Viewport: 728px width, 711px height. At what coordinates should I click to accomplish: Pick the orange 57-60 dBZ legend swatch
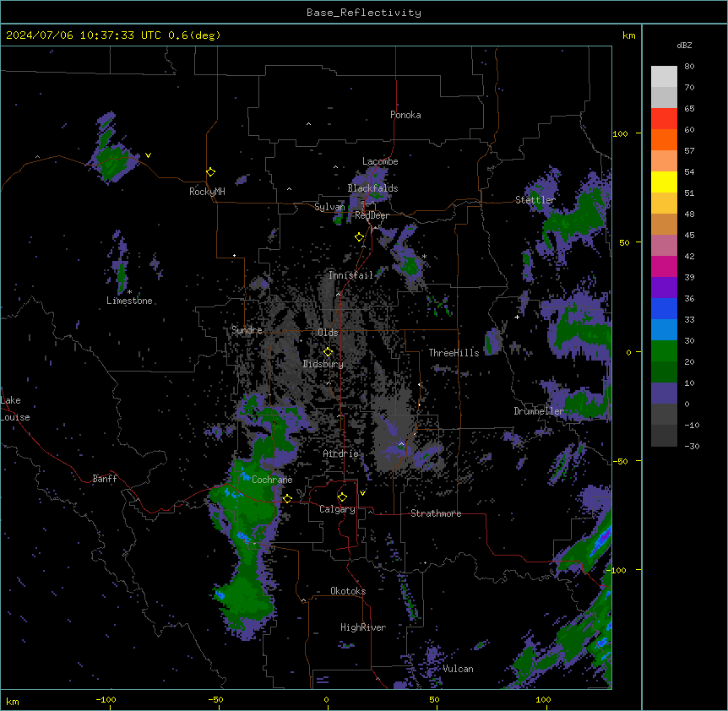[x=664, y=139]
